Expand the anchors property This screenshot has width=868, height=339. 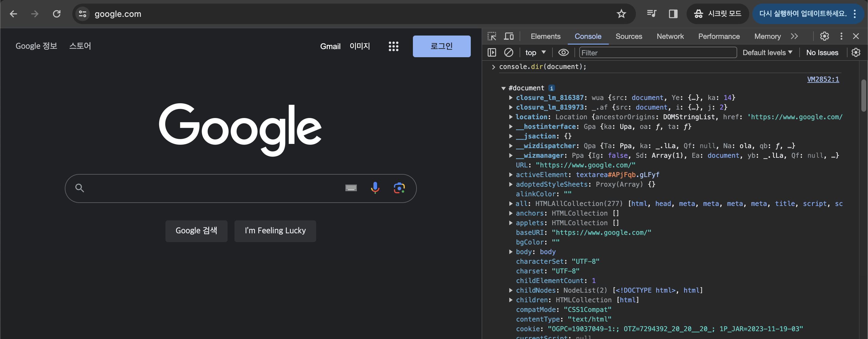click(x=511, y=213)
